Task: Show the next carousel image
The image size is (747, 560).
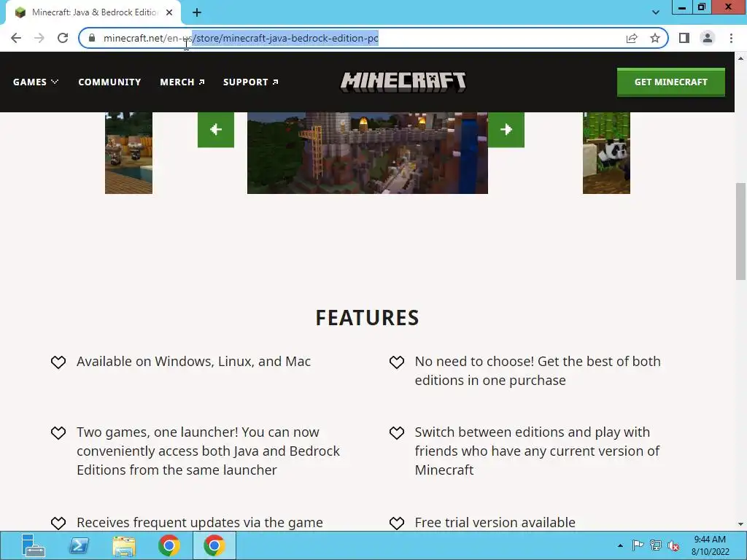Action: [506, 129]
